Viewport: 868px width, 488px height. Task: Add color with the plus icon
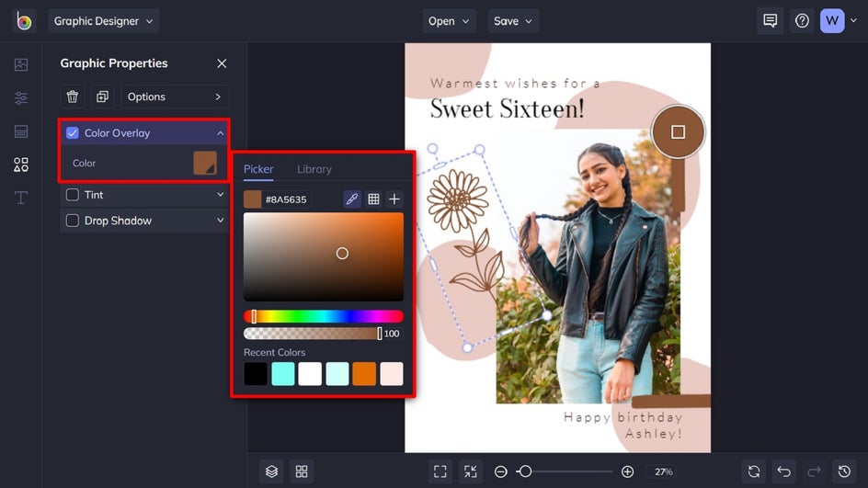click(x=394, y=199)
